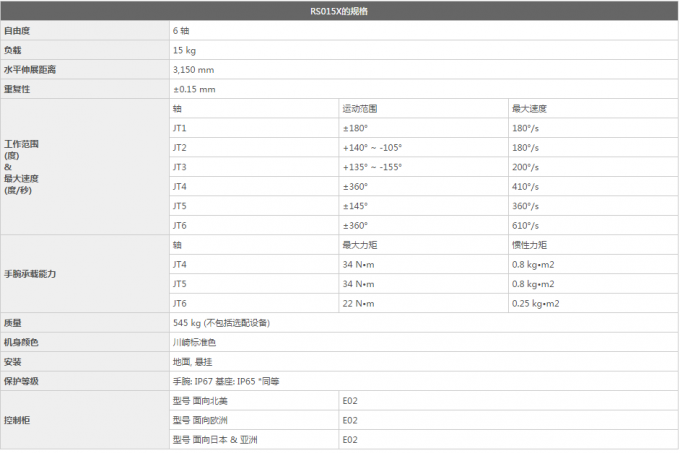Click the ±0.15 mm repeatability value

click(194, 89)
